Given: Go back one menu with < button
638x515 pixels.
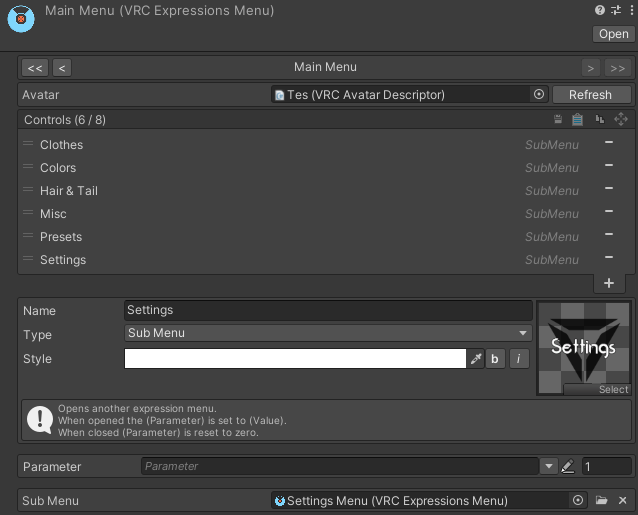Looking at the screenshot, I should [62, 68].
